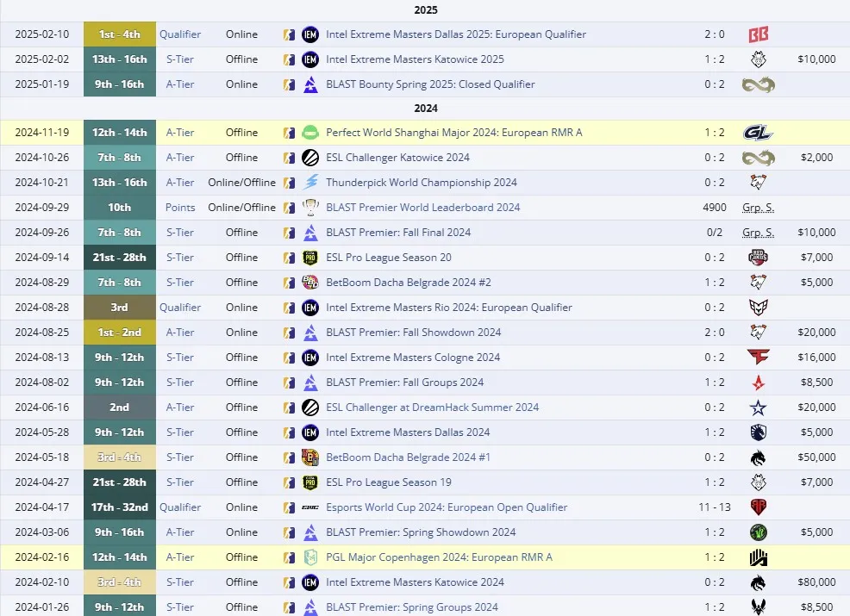Open Intel Extreme Masters Dallas 2025: European Qualifier link
Viewport: 850px width, 616px height.
pos(456,34)
